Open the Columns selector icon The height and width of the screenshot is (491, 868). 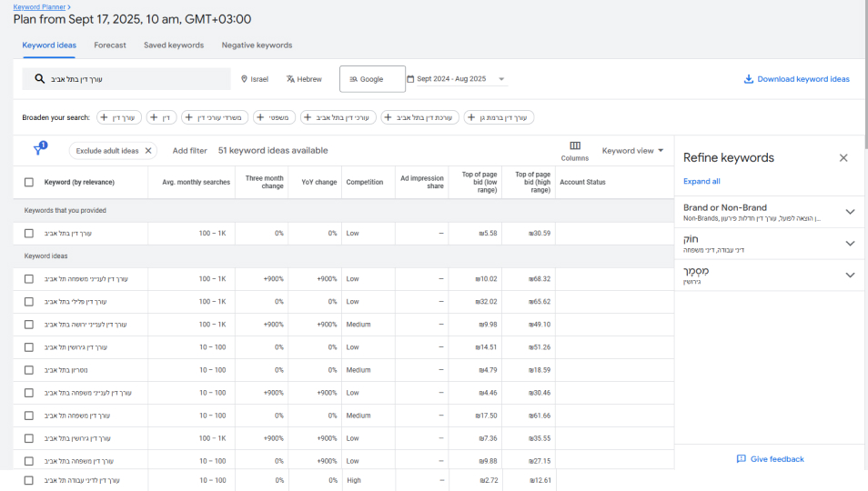coord(575,145)
